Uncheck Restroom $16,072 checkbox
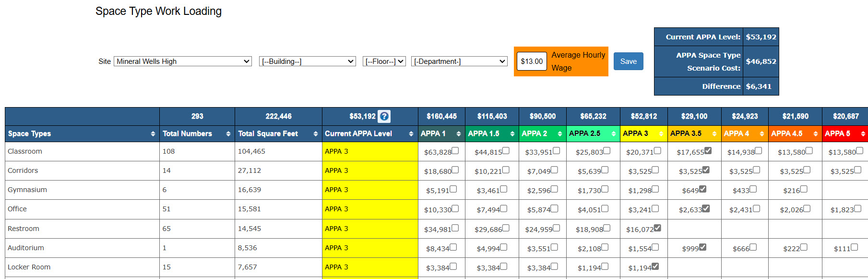868x279 pixels. pyautogui.click(x=657, y=228)
